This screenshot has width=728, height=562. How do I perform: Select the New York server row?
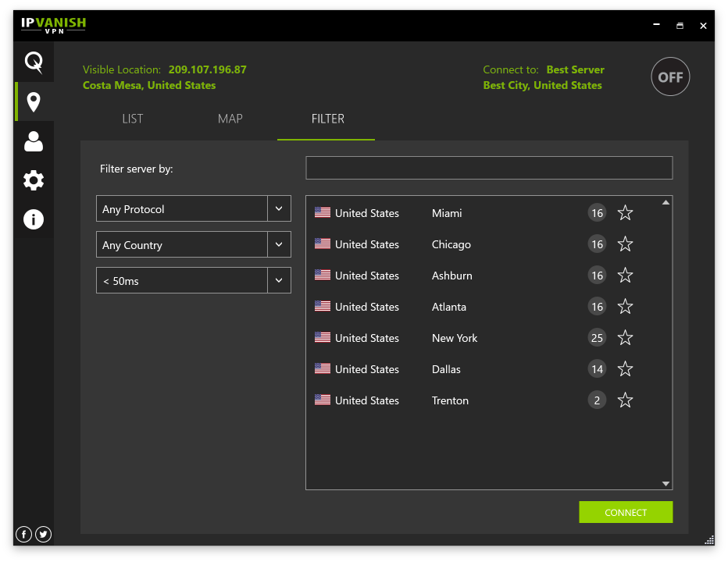(x=483, y=338)
